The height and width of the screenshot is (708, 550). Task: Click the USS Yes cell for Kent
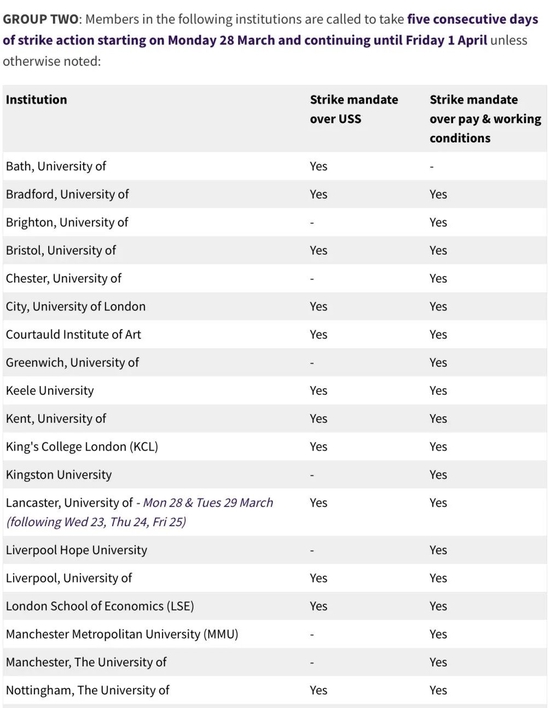click(318, 419)
